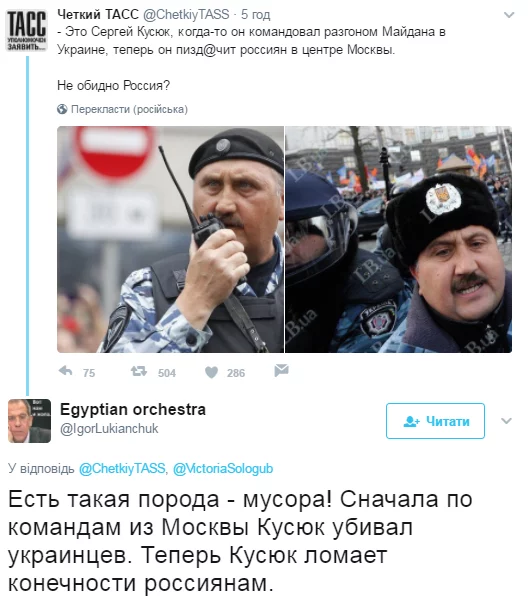529x600 pixels.
Task: Click the retweet icon showing 504
Action: pyautogui.click(x=139, y=371)
